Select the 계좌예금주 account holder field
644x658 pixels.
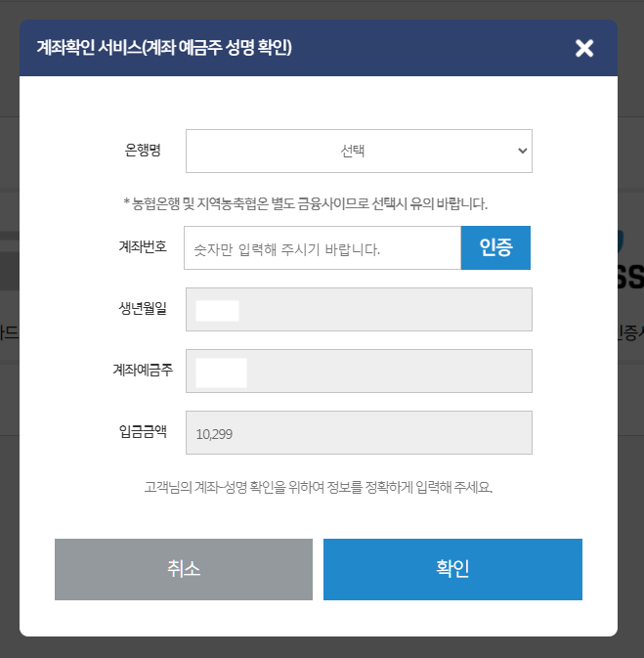(359, 371)
